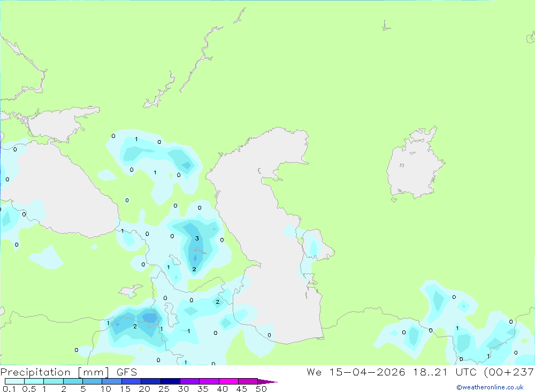
Task: Click the legend tick label '30'
Action: (x=184, y=389)
